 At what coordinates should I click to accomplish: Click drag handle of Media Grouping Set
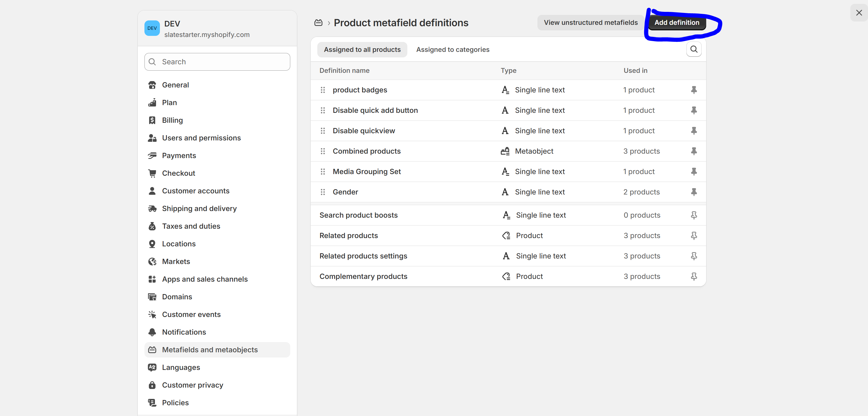[x=323, y=172]
